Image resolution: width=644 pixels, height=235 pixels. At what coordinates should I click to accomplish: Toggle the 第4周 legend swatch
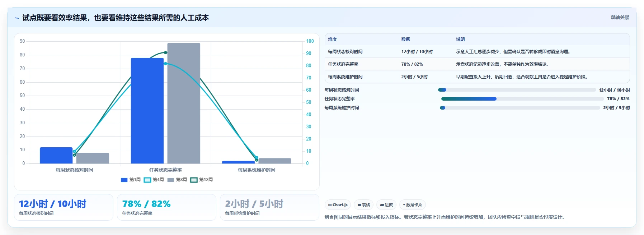click(147, 180)
